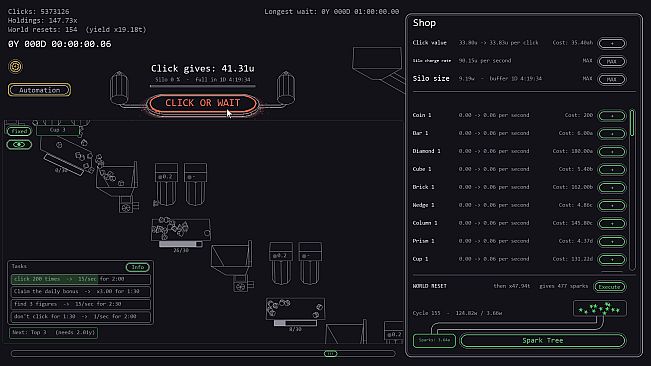Select the 'find 3 figures' task

point(81,304)
